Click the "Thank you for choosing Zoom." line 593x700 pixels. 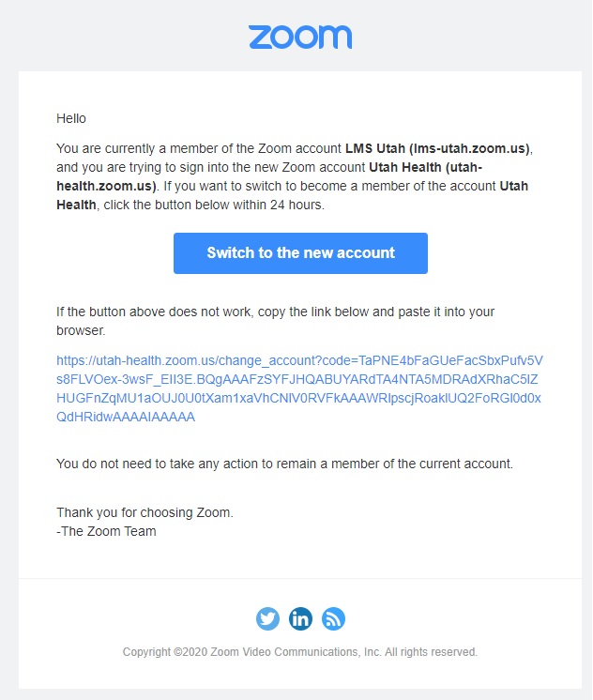(144, 512)
